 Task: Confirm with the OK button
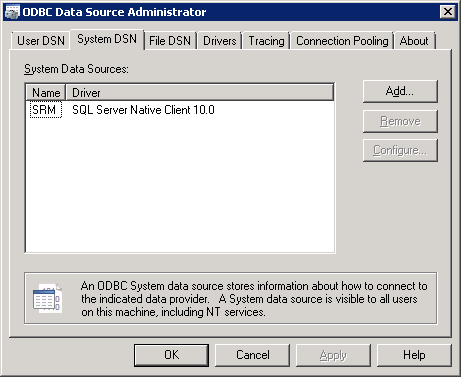[171, 355]
